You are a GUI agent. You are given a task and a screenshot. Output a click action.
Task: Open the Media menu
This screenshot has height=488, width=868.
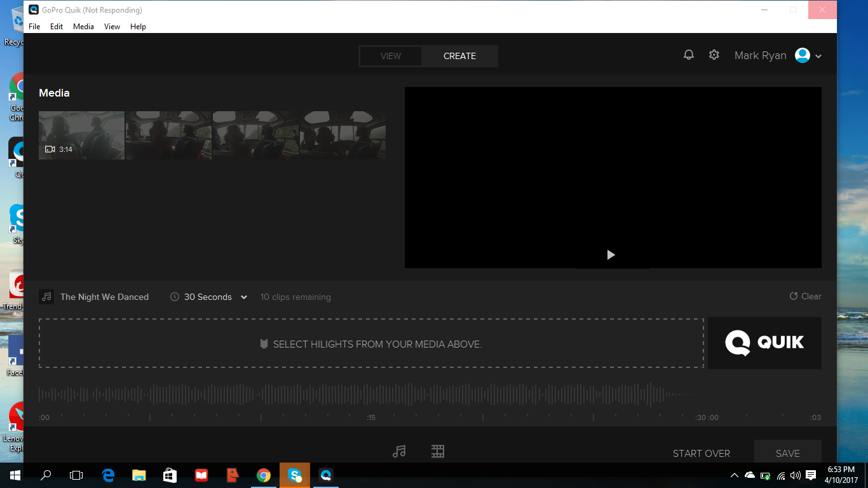83,27
